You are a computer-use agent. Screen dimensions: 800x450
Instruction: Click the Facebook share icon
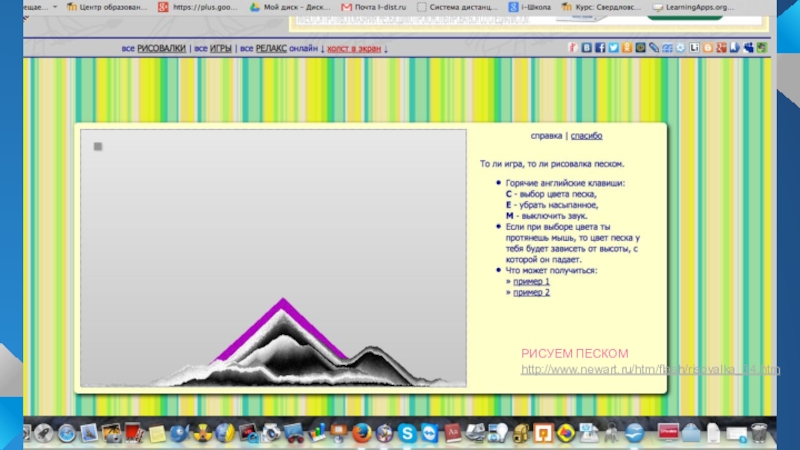click(600, 47)
